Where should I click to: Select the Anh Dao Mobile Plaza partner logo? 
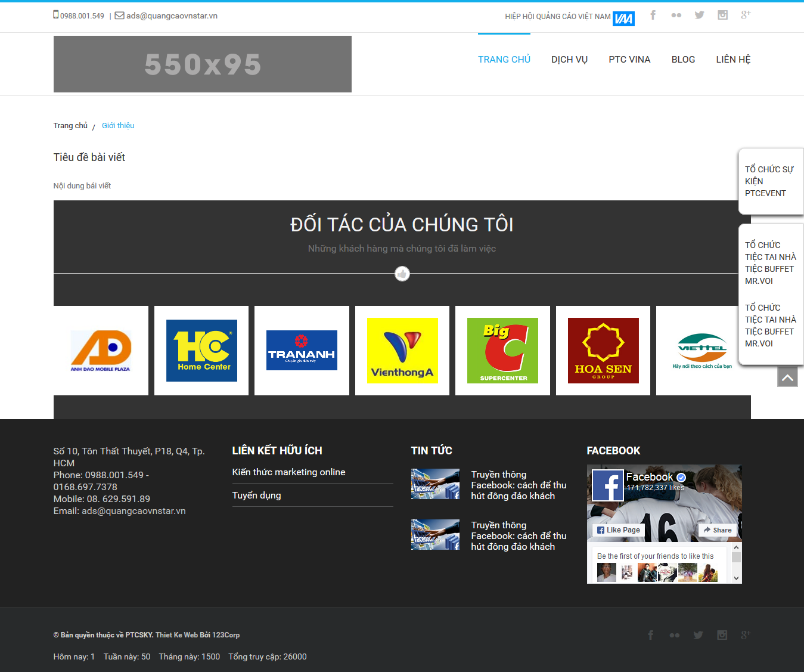[x=101, y=351]
